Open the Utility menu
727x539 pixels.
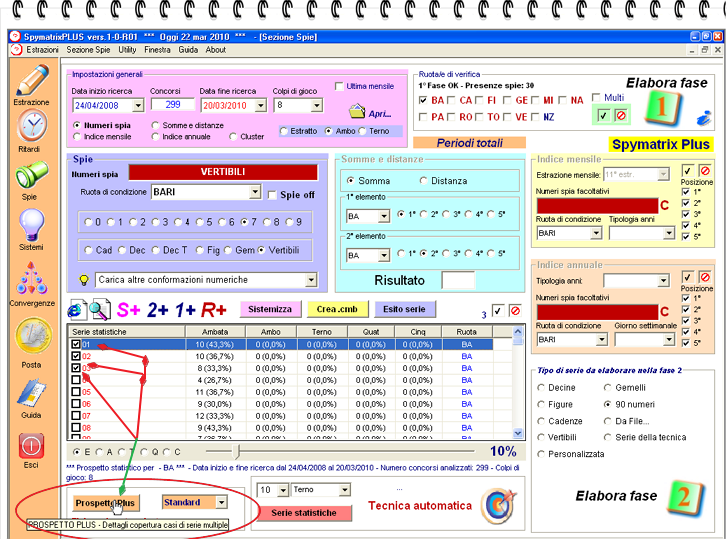coord(127,49)
